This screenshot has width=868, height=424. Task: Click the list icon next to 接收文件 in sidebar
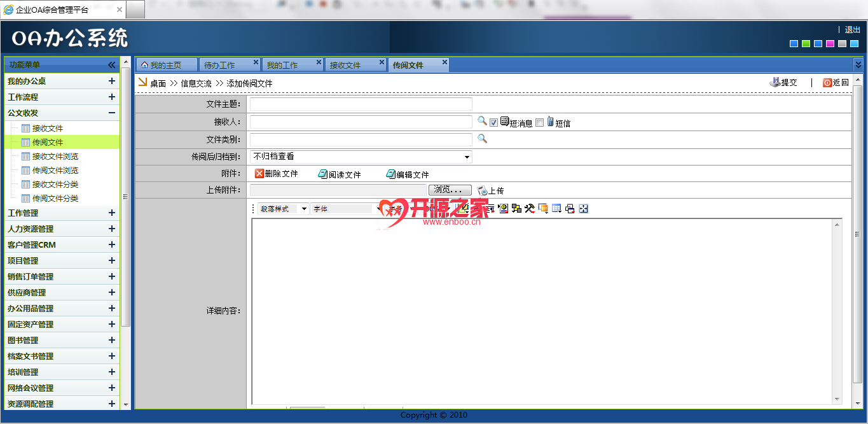point(26,129)
